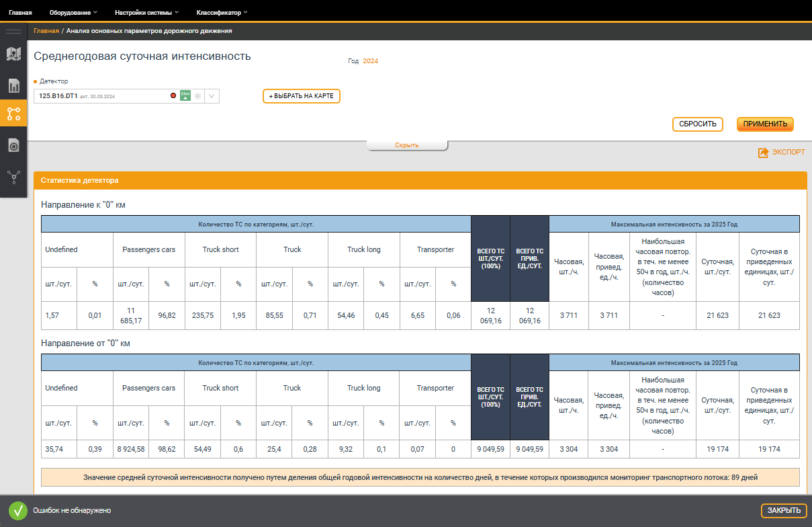Click the Ошибок не обнаружено status text
The height and width of the screenshot is (527, 812).
point(72,511)
